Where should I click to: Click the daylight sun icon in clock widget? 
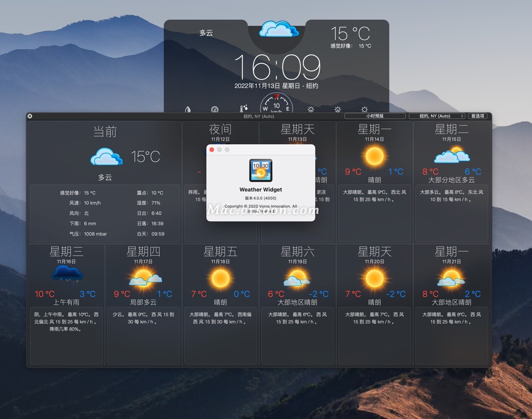[x=364, y=109]
